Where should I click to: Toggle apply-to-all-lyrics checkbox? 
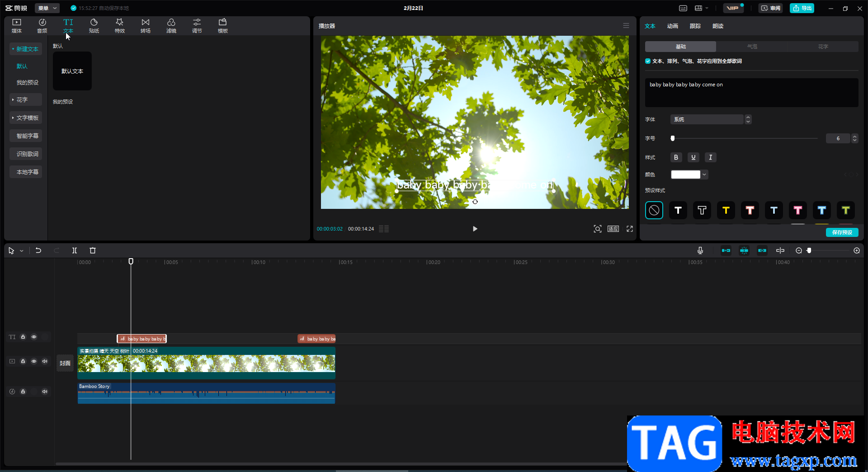coord(648,61)
